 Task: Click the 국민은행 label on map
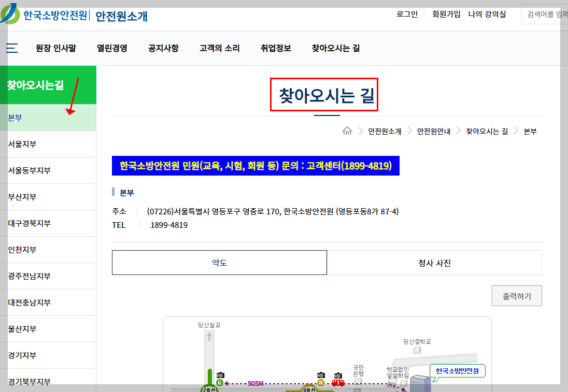(358, 371)
